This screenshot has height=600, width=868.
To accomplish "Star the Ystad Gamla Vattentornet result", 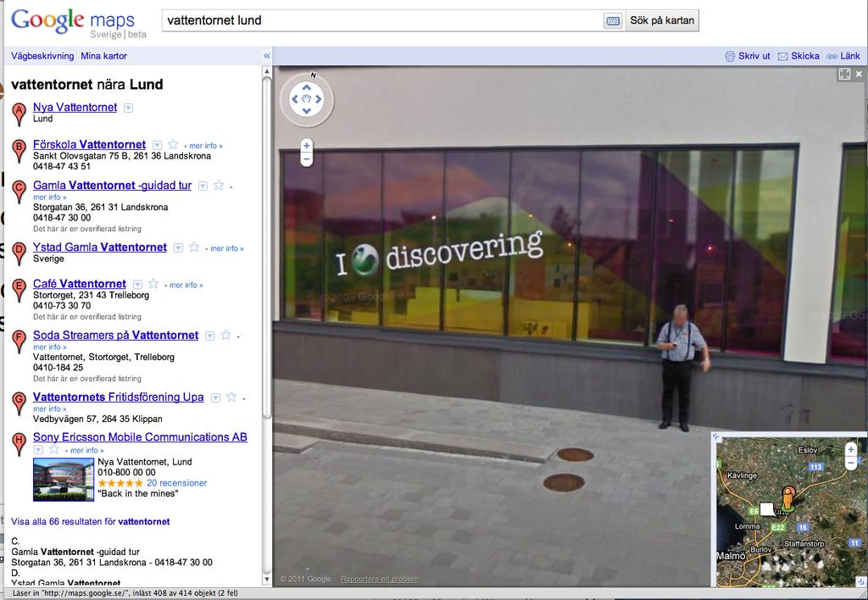I will point(194,247).
